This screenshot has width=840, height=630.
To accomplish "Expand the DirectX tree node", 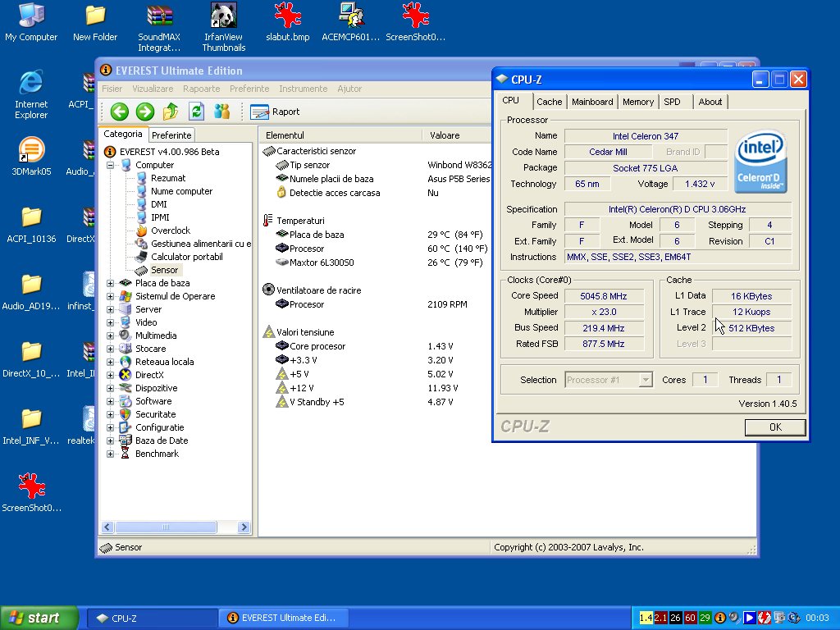I will click(111, 375).
